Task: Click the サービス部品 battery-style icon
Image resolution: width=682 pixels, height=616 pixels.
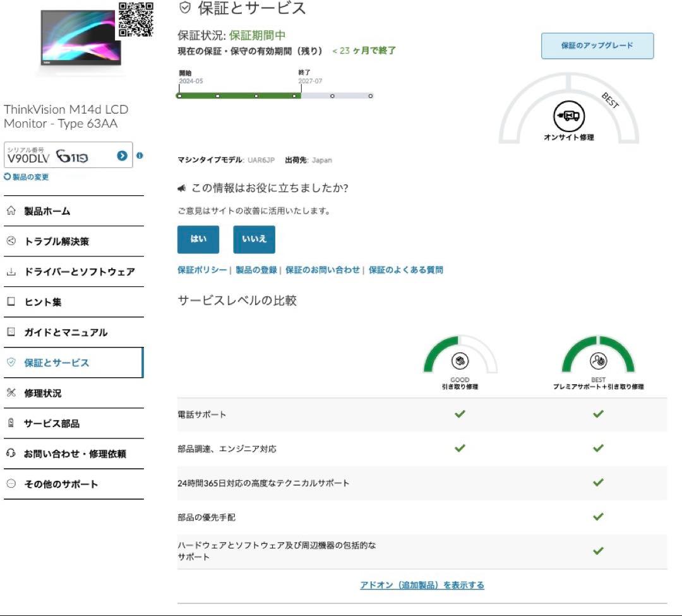Action: click(10, 423)
